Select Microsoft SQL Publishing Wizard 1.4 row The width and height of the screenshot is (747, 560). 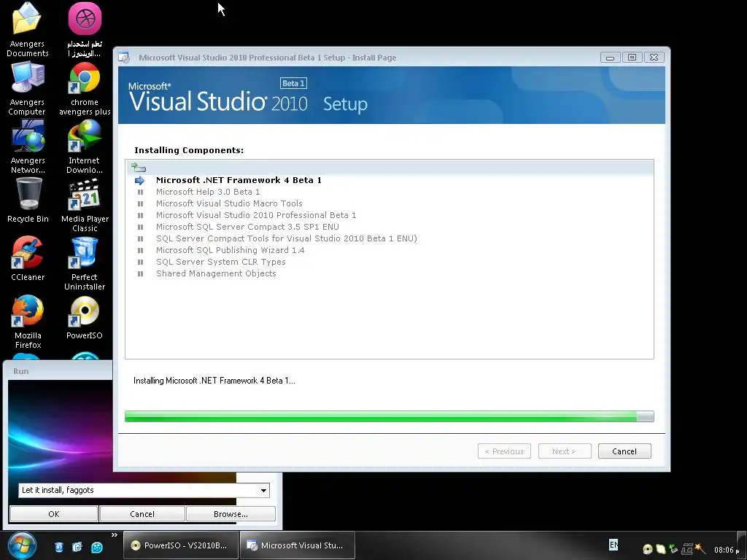(230, 250)
